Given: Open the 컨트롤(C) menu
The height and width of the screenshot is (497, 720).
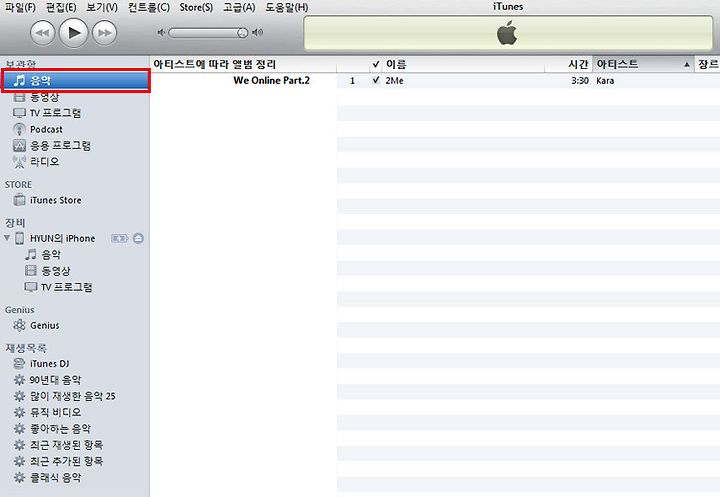Looking at the screenshot, I should click(x=148, y=7).
